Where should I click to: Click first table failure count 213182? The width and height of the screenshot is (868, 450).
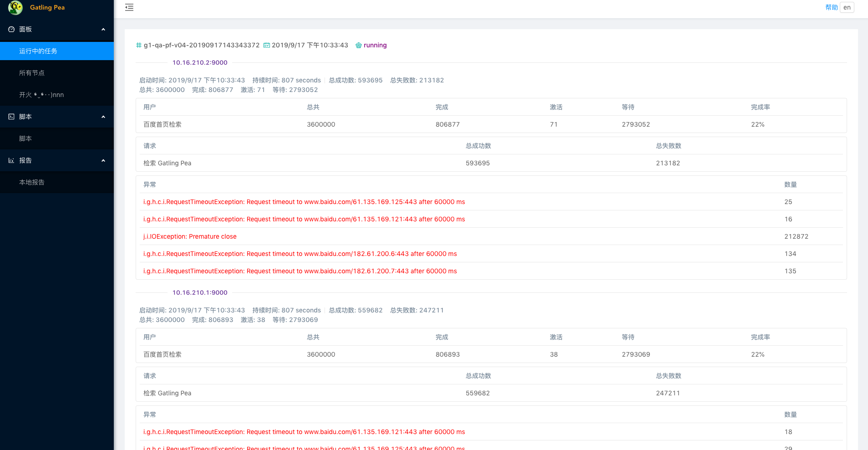click(668, 163)
